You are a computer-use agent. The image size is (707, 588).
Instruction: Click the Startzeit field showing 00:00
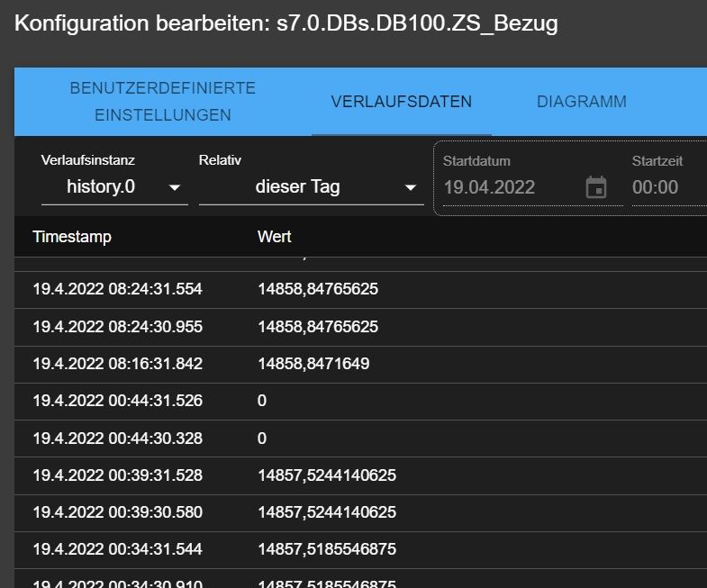(x=669, y=187)
